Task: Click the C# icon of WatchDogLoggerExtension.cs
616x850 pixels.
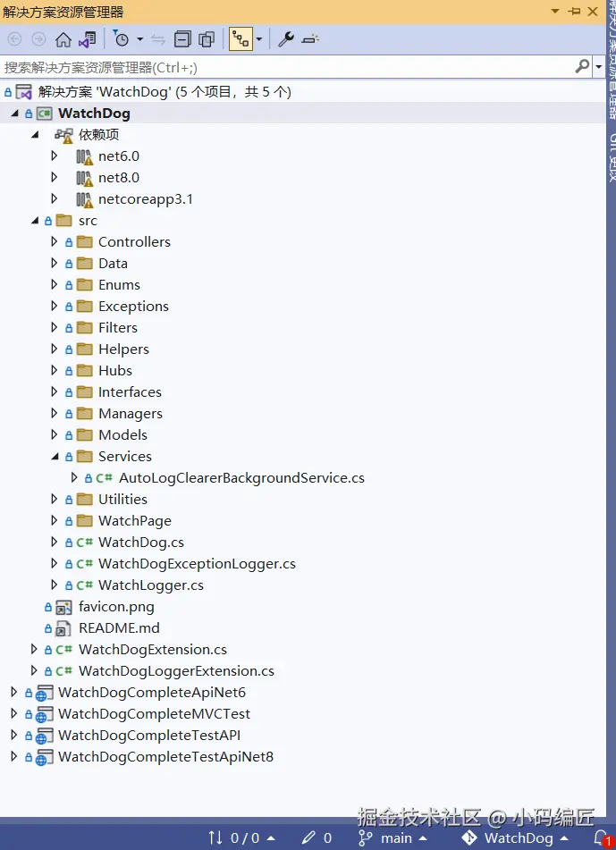Action: click(x=64, y=671)
